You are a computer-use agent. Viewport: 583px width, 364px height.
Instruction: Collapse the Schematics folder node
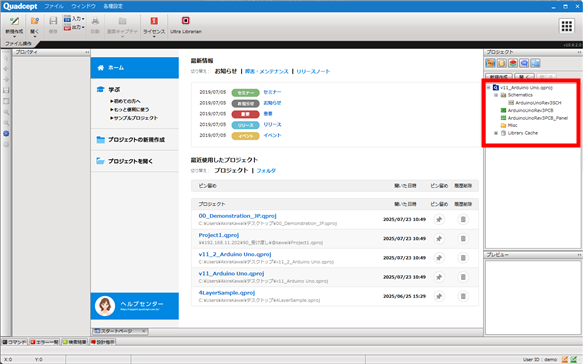click(496, 95)
